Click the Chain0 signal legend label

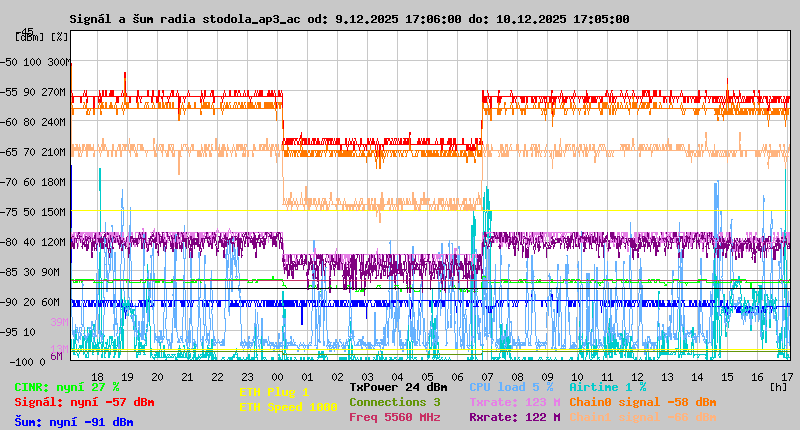coord(642,402)
